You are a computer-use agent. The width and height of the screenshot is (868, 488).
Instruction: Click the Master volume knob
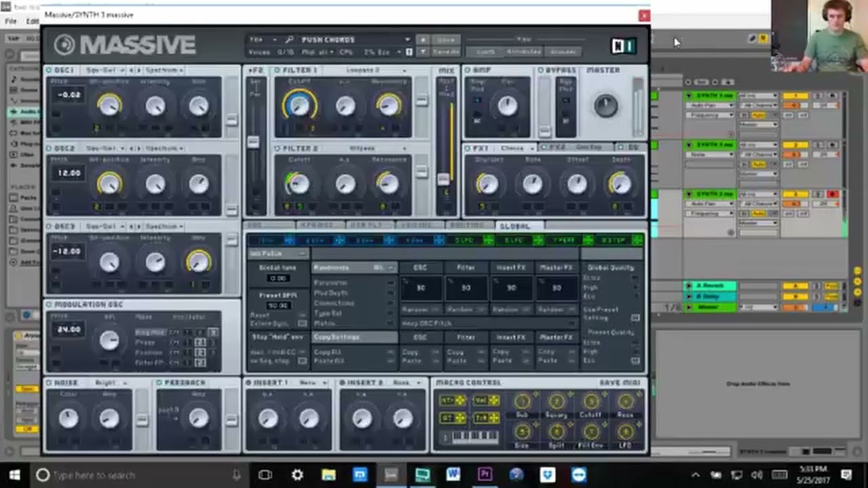(606, 106)
